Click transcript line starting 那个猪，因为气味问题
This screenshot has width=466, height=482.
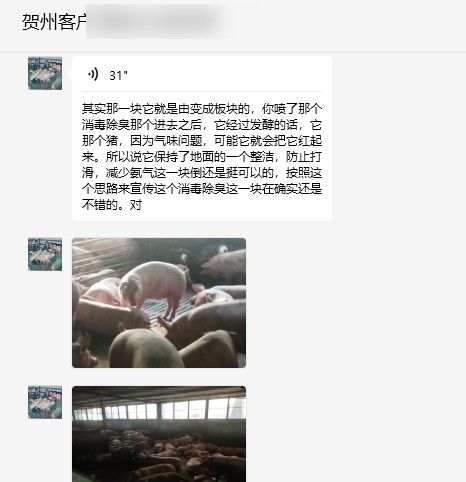pos(202,141)
